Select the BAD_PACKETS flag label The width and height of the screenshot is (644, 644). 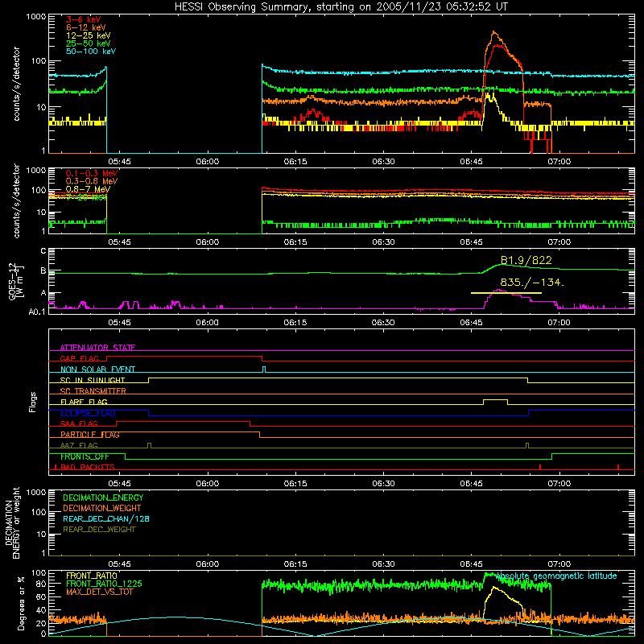[88, 468]
